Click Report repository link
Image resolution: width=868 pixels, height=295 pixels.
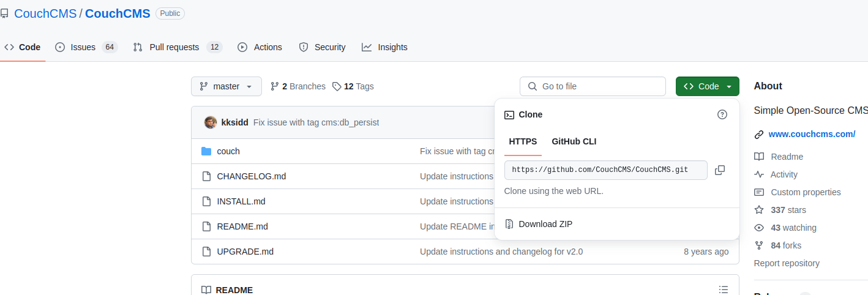click(x=787, y=263)
